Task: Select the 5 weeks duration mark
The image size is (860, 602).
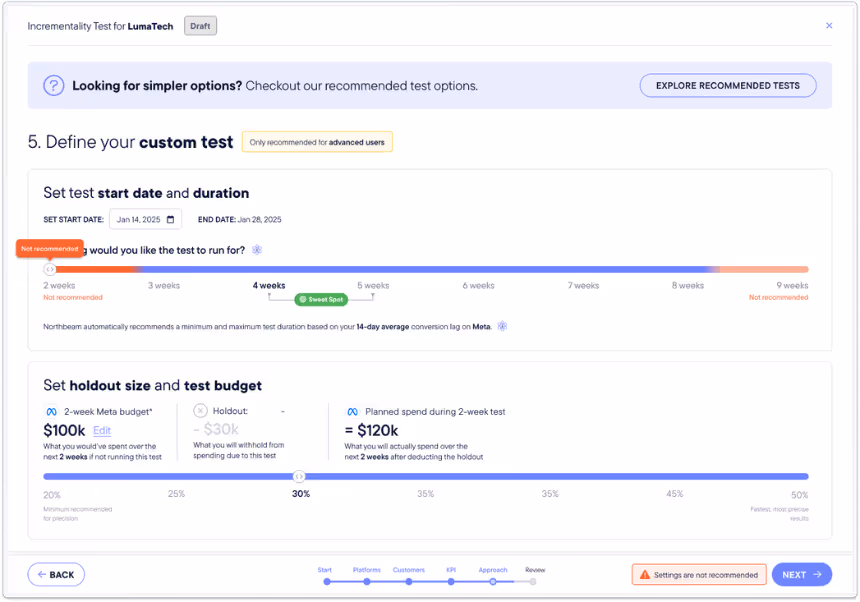Action: (x=373, y=286)
